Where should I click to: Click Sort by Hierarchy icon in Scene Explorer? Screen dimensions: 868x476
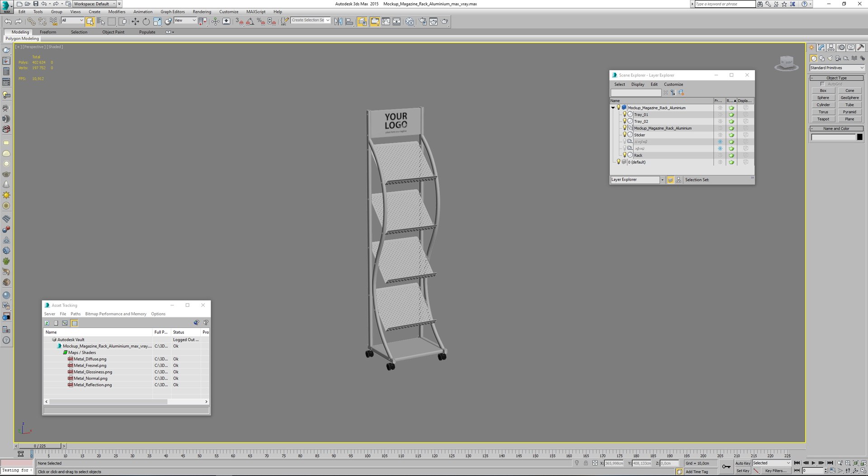pos(679,180)
